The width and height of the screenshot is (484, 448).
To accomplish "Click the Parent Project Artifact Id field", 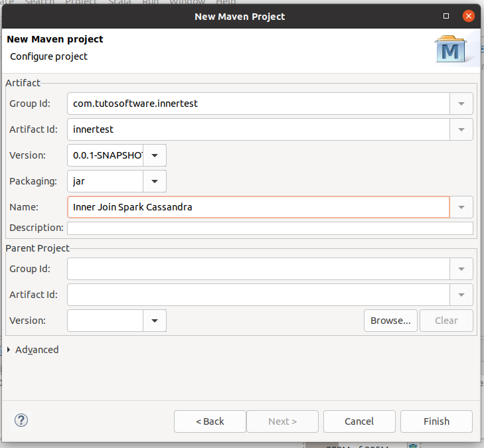I will coord(258,295).
